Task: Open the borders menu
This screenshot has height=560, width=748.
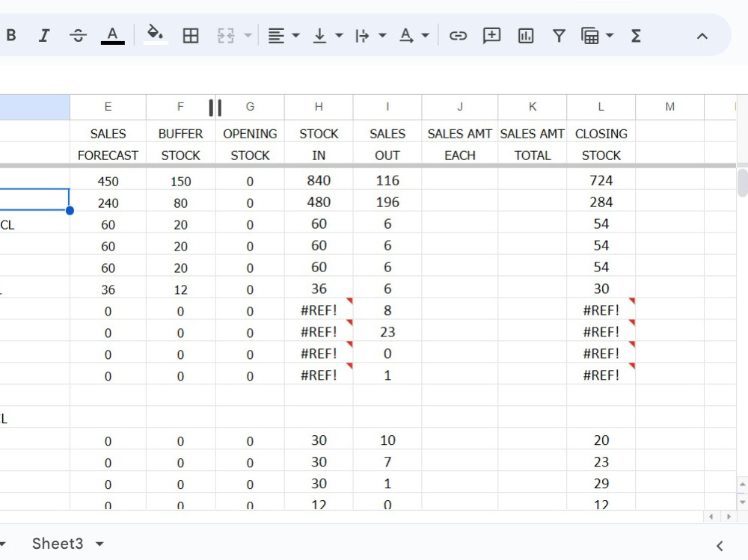Action: 191,36
